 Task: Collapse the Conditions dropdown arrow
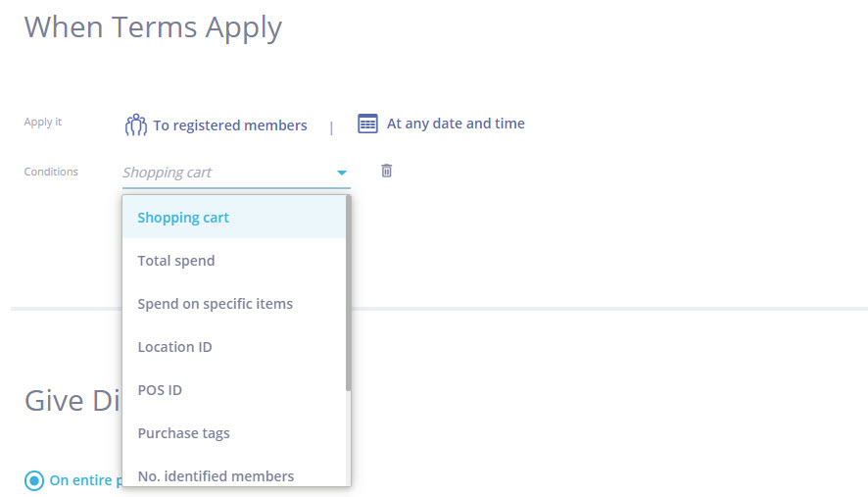(x=342, y=173)
